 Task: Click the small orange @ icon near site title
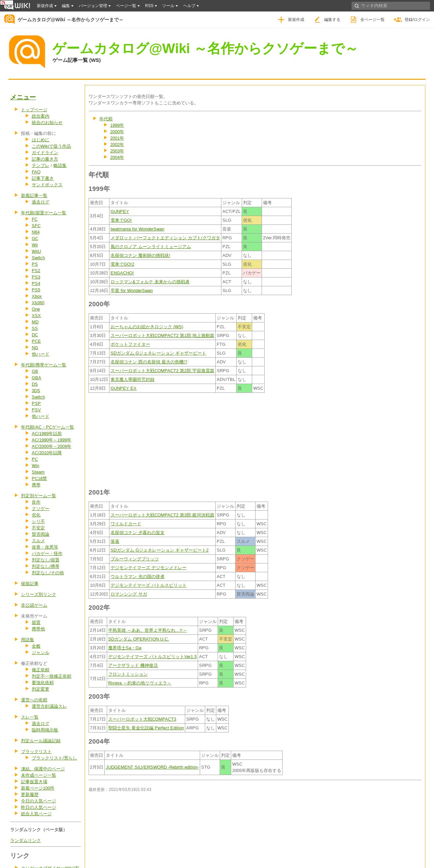9,19
